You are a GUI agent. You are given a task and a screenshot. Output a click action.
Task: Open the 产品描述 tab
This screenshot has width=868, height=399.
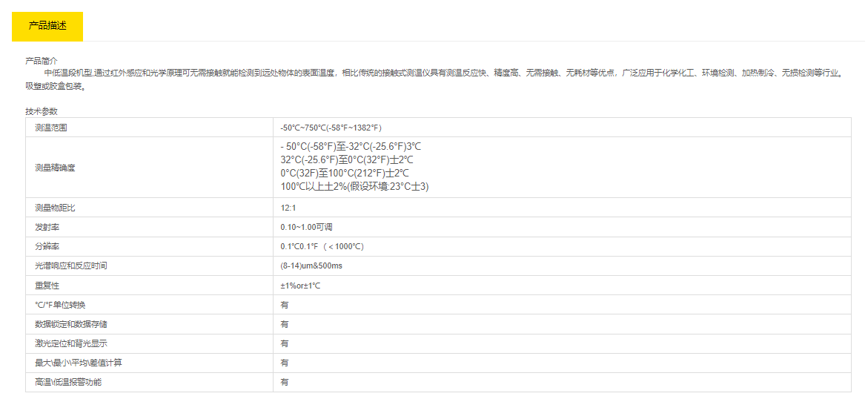point(47,26)
